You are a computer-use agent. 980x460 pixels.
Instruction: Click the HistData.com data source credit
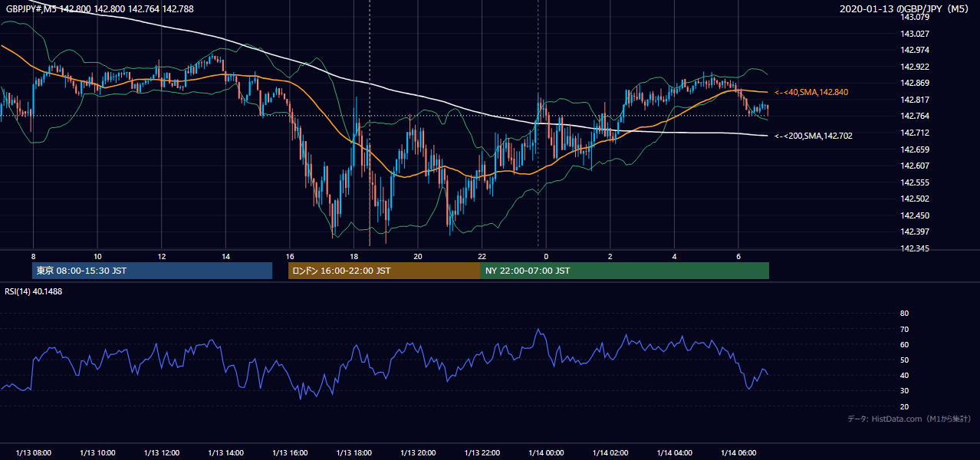tap(909, 419)
